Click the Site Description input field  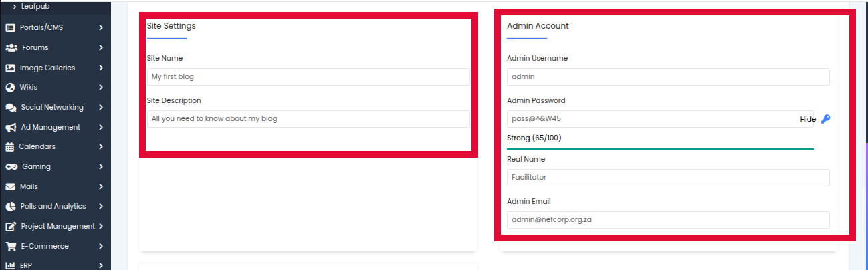(x=308, y=119)
